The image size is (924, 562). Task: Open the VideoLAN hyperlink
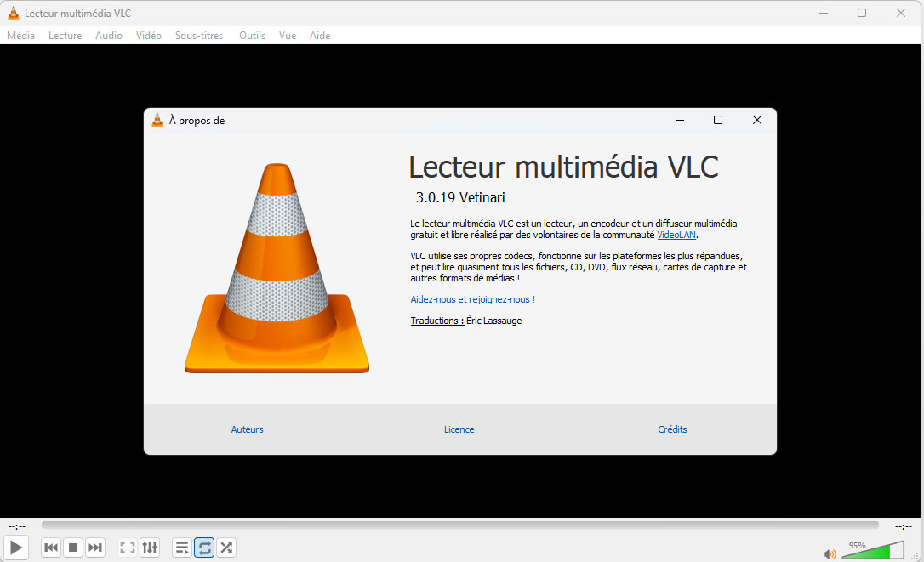676,235
